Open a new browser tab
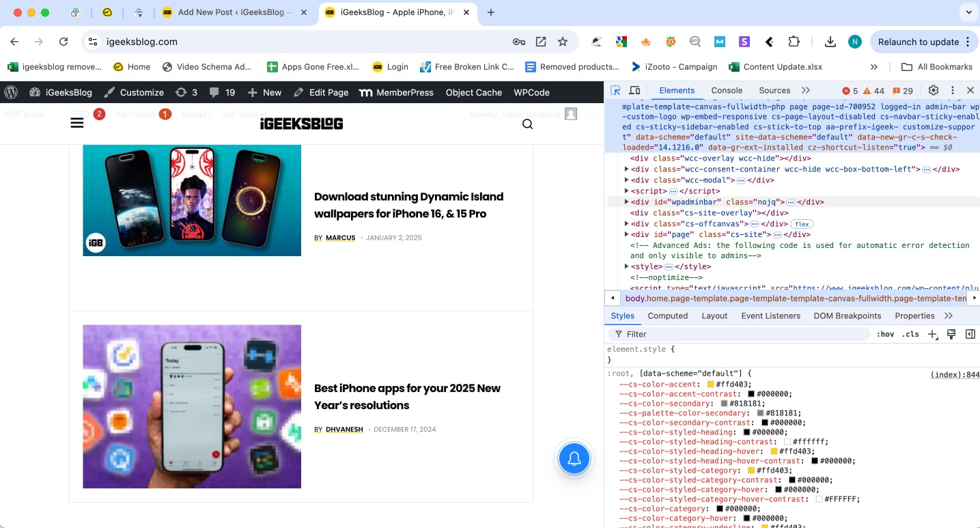 (490, 12)
